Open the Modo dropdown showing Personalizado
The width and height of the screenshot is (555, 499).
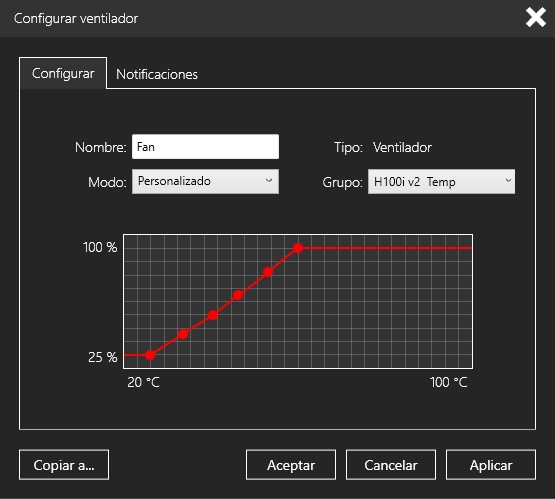pos(205,182)
